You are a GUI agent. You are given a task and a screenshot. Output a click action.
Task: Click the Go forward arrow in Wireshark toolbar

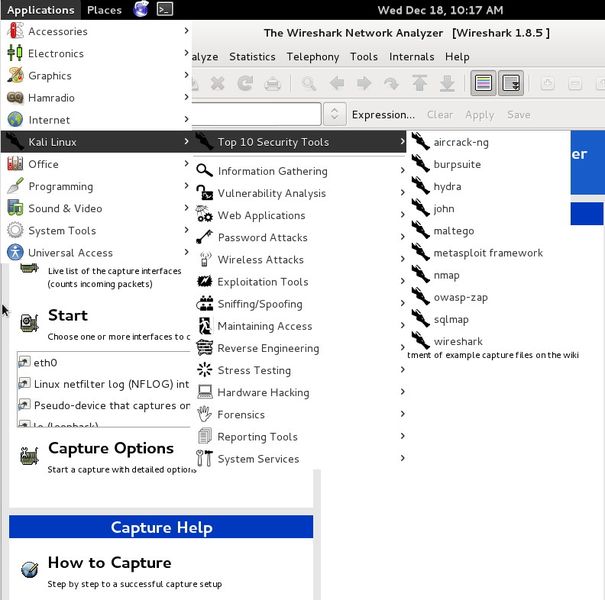(x=364, y=83)
